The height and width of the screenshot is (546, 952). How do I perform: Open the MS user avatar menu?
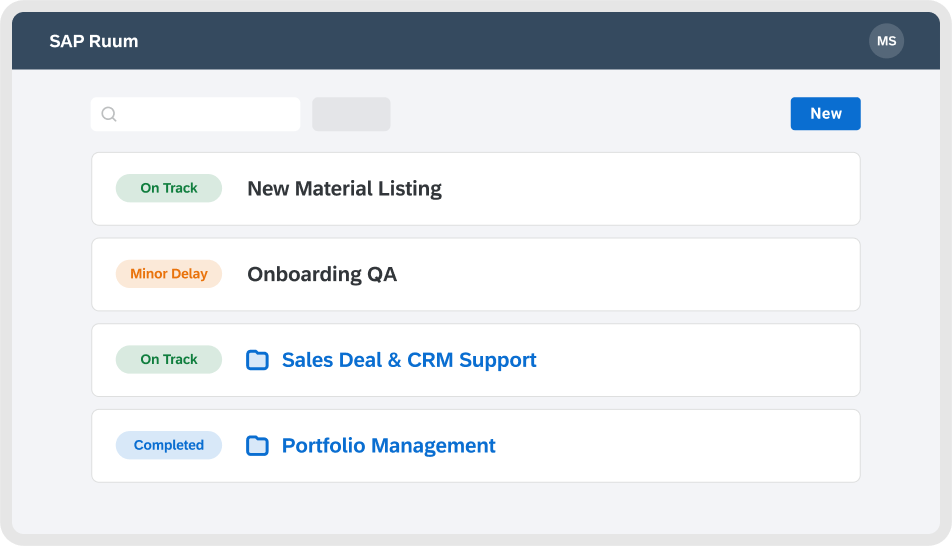click(886, 41)
